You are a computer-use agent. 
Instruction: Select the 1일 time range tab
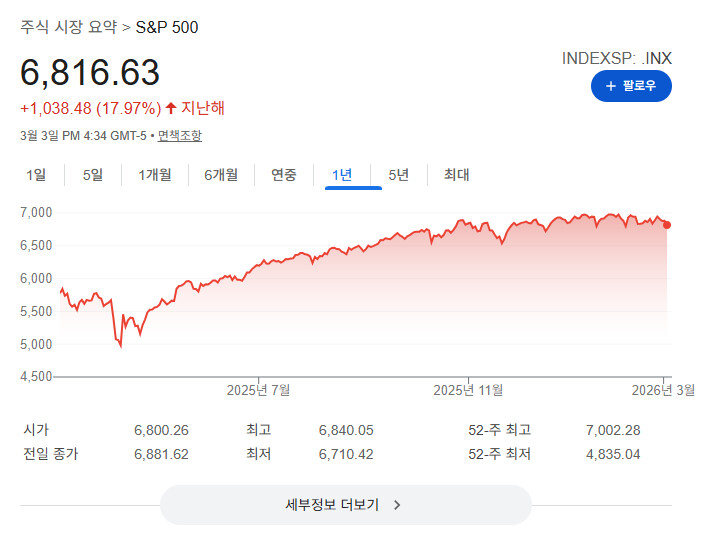[x=36, y=175]
